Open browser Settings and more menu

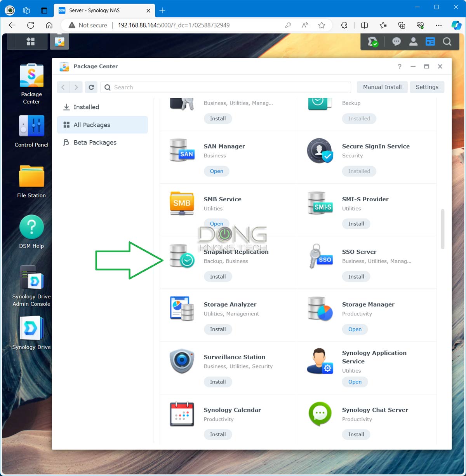pos(439,25)
